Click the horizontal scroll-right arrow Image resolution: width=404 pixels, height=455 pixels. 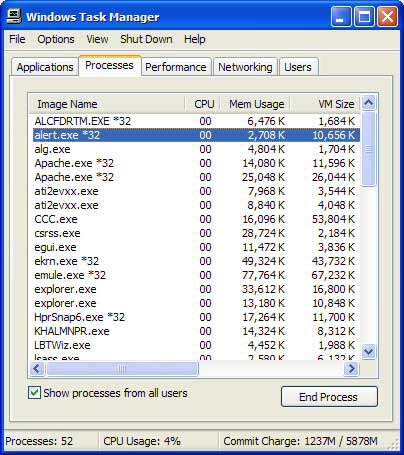click(x=351, y=369)
